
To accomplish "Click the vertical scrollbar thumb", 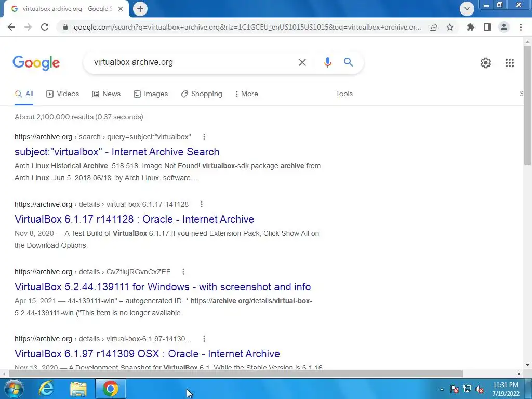I will point(528,104).
